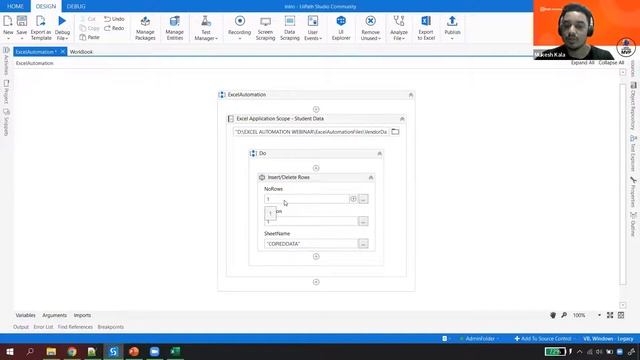Switch to the DESIGN ribbon tab
The image size is (640, 360).
click(x=46, y=6)
